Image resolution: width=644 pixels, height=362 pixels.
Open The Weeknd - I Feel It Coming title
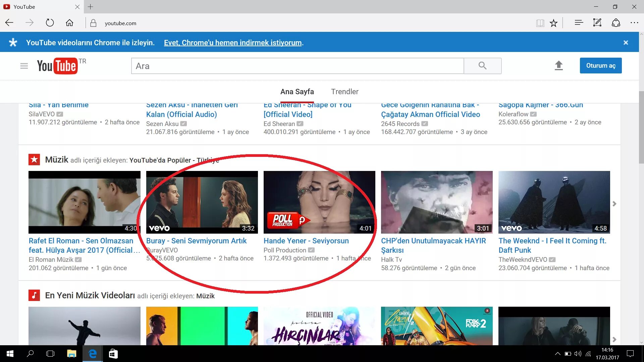pyautogui.click(x=552, y=245)
